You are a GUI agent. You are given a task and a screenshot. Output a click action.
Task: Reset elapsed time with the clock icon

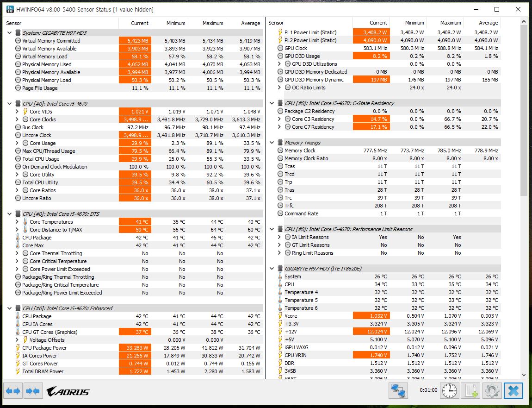[450, 390]
